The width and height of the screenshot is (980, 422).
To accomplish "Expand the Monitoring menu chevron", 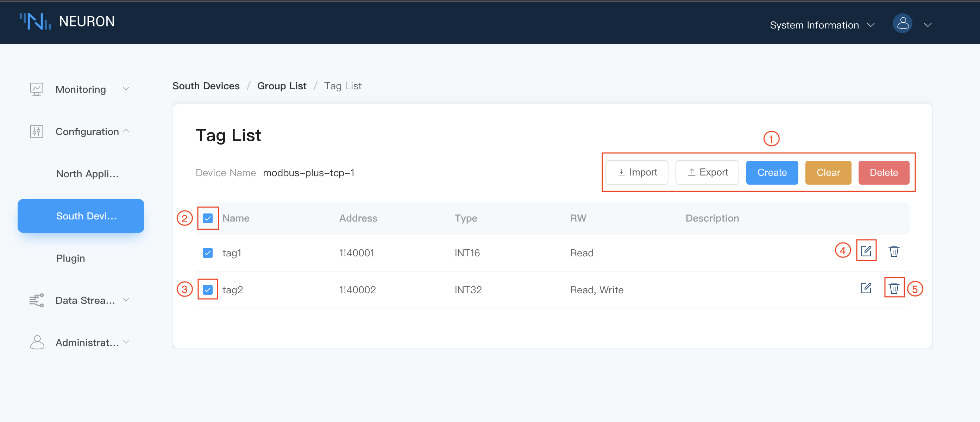I will click(126, 89).
